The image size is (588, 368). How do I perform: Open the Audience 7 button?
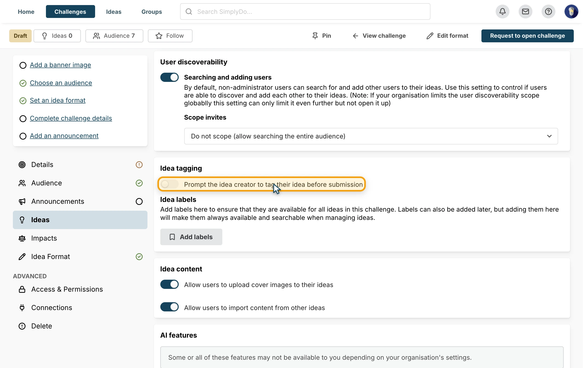[x=114, y=36]
